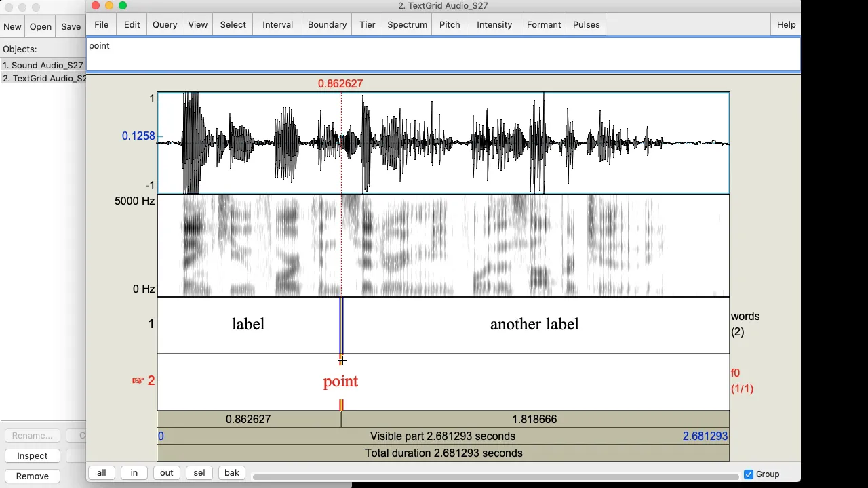Click the Rename... button in Objects window
The height and width of the screenshot is (488, 868).
[32, 435]
